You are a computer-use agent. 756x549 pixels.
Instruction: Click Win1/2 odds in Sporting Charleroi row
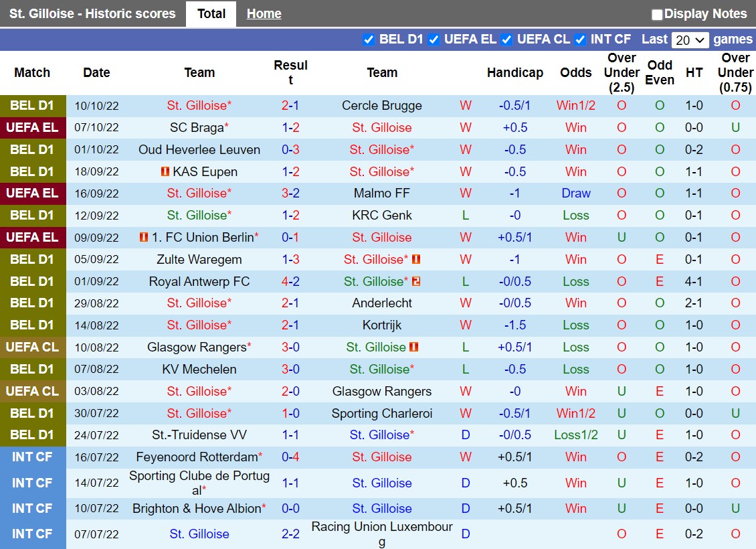pyautogui.click(x=575, y=414)
